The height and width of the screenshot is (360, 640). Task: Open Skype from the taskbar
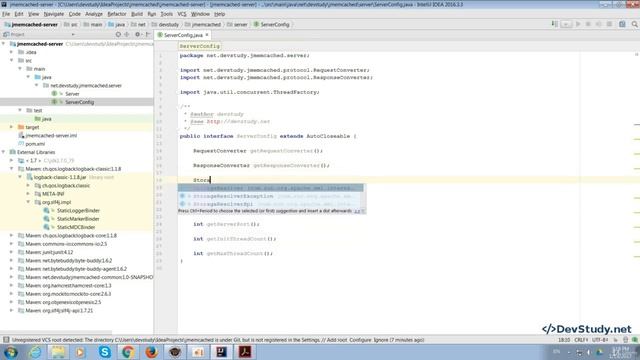(x=104, y=352)
